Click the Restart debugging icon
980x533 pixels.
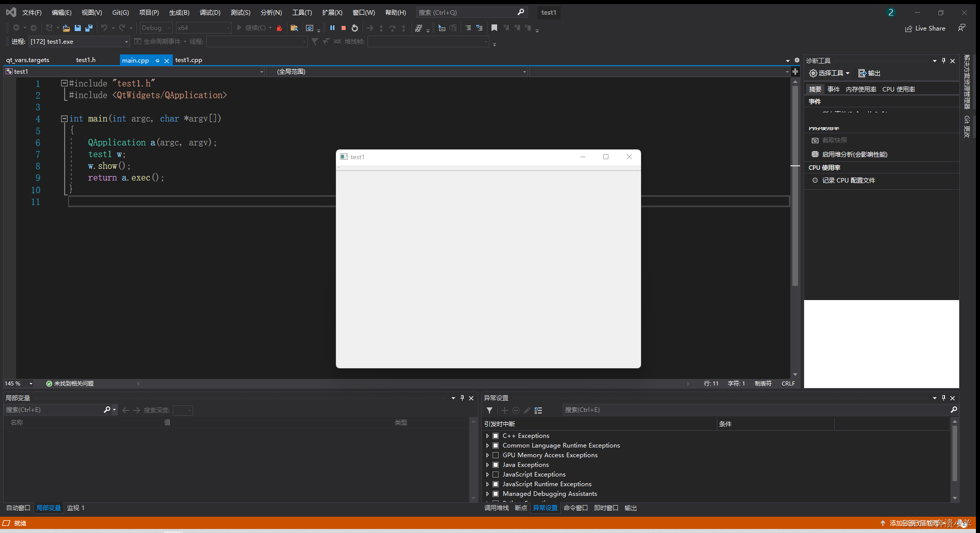[x=355, y=28]
